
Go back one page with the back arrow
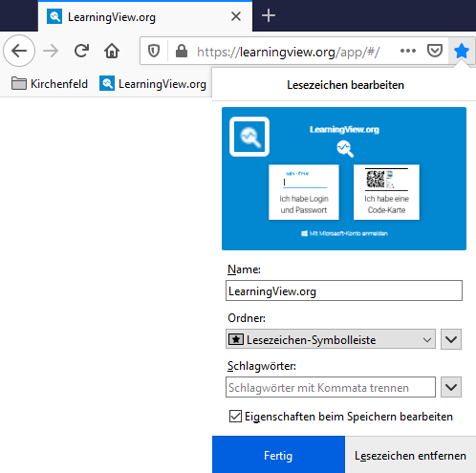coord(19,51)
